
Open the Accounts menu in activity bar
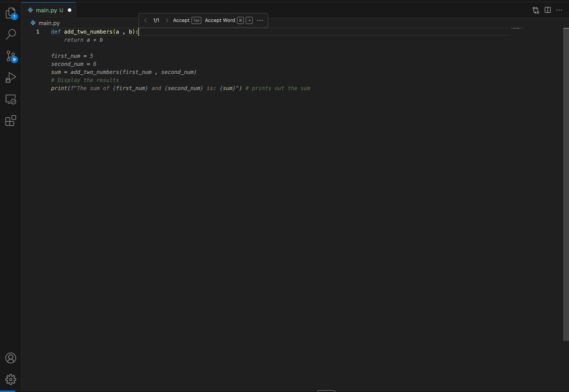point(11,358)
